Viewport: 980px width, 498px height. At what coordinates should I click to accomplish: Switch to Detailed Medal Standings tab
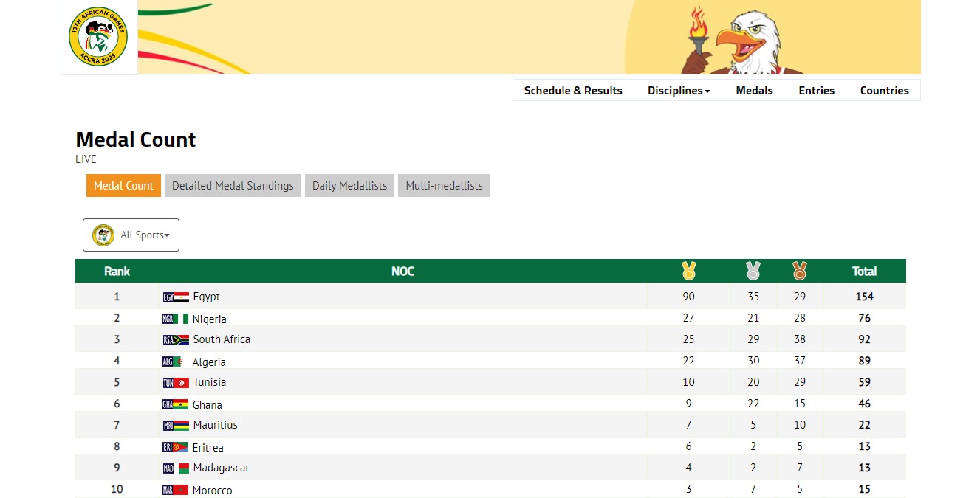233,186
